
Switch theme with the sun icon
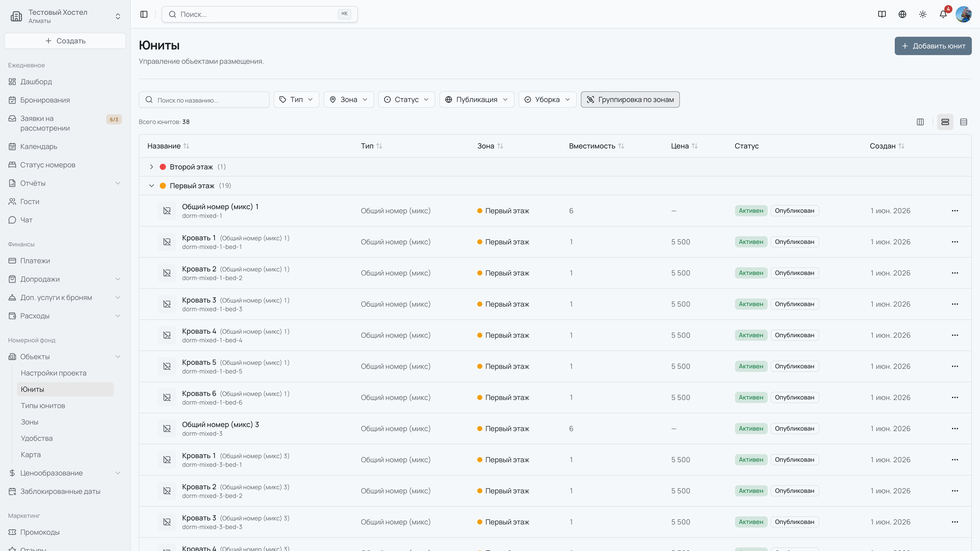[x=923, y=14]
